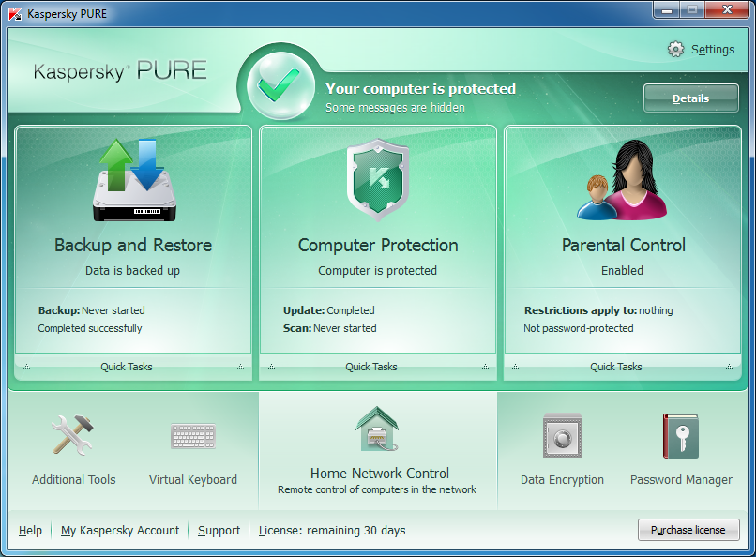Click the Parental Control heading
The height and width of the screenshot is (557, 756).
tap(624, 246)
